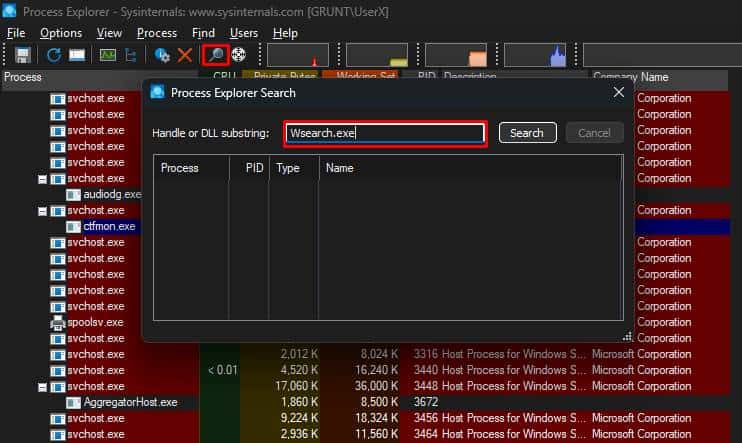The width and height of the screenshot is (742, 443).
Task: Open the Process menu
Action: click(x=157, y=33)
